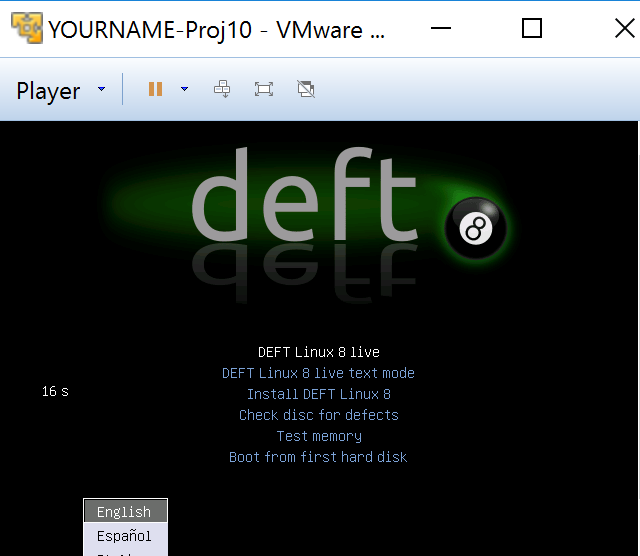Minimize the VMware Player window
Screen dimensions: 640x556
tap(441, 28)
